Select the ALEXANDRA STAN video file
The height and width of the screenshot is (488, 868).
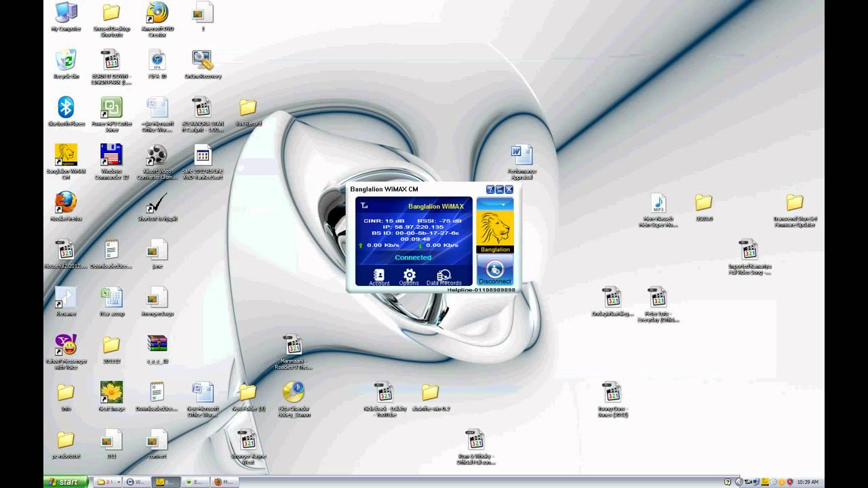(203, 114)
